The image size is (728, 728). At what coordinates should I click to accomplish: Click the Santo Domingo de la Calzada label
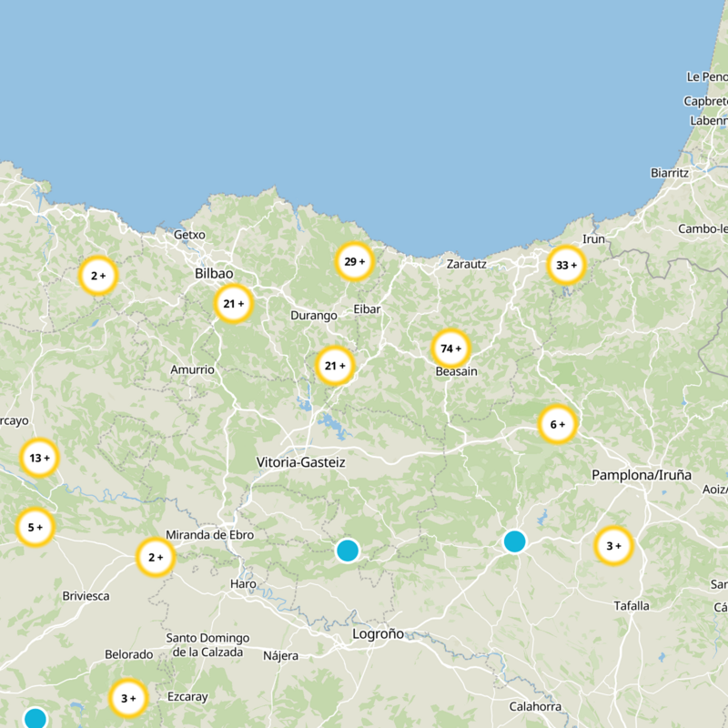pyautogui.click(x=208, y=645)
